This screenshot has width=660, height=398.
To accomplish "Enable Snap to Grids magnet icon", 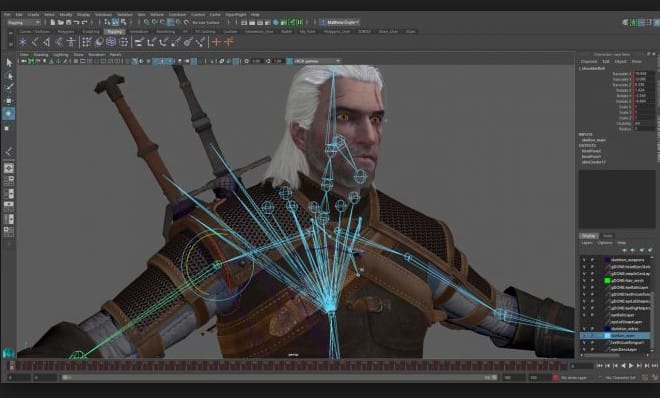I will click(147, 22).
